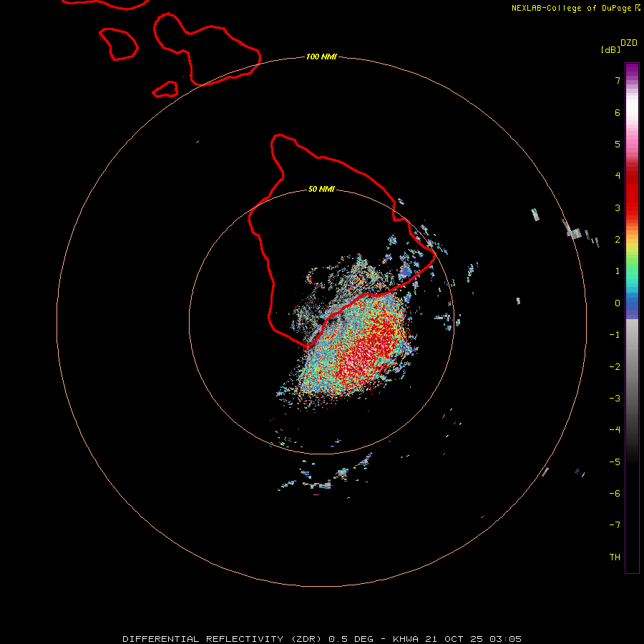The image size is (644, 644).
Task: Pick the purple top of the color bar
Action: pos(632,70)
